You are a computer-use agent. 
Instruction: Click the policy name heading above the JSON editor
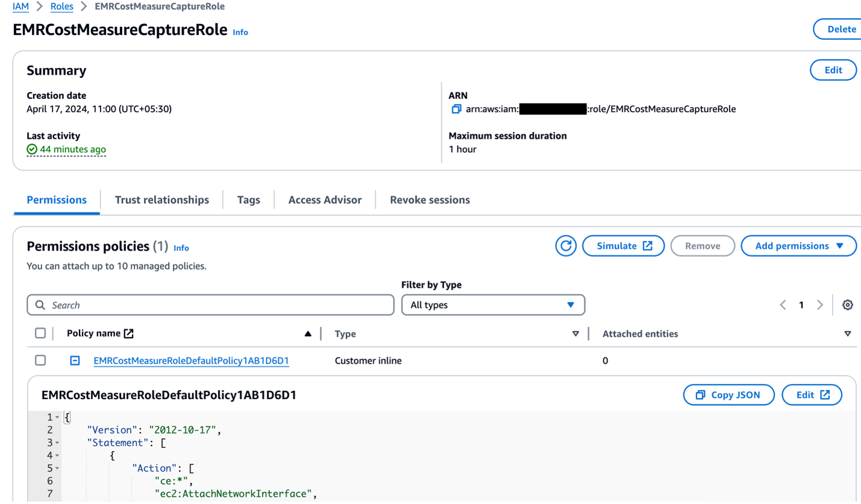tap(169, 395)
